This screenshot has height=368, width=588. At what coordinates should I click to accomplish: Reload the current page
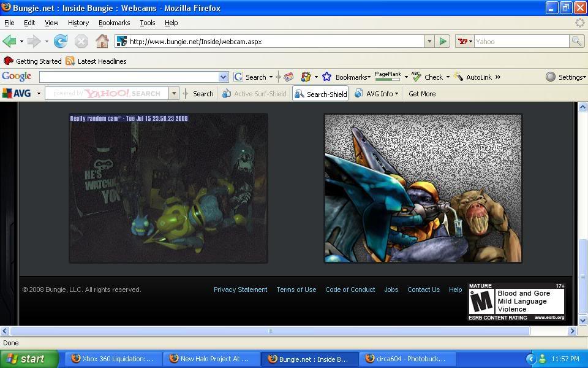61,41
